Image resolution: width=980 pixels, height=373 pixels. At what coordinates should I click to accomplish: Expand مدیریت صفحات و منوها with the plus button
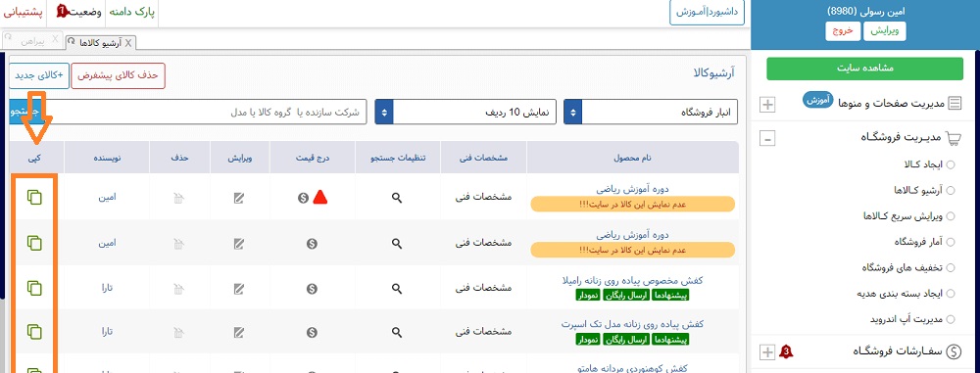point(767,105)
